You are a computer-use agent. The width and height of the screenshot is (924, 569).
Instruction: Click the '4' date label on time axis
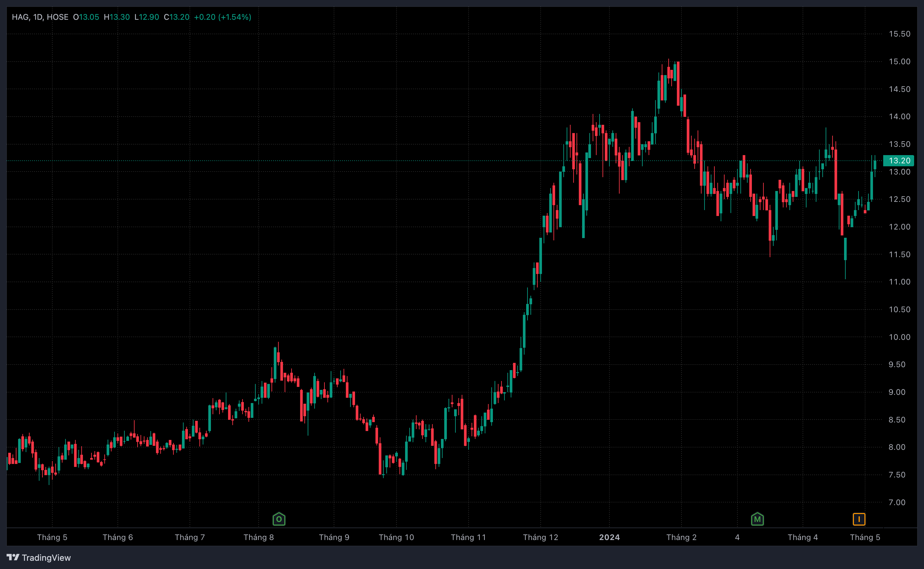737,537
